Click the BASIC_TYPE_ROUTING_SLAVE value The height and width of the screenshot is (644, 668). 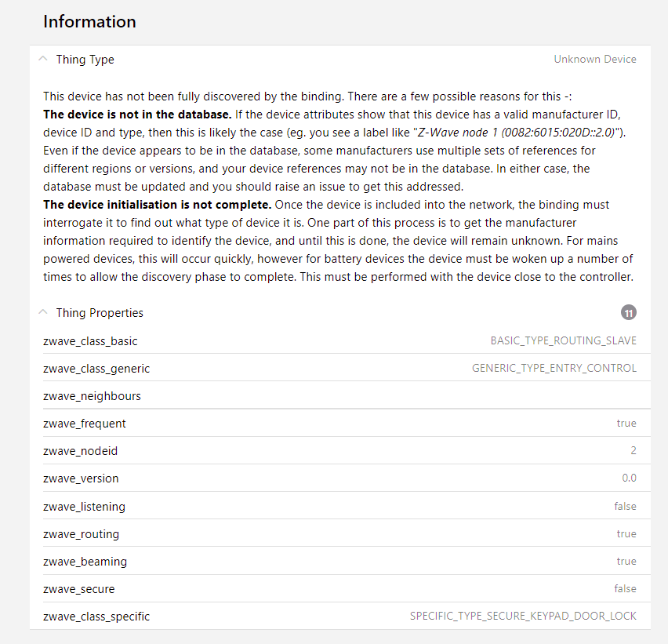point(563,341)
